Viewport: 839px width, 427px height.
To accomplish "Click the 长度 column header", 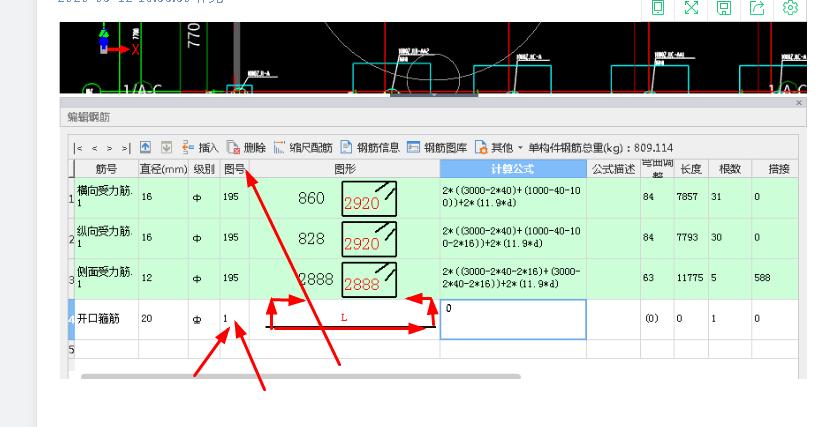I will pos(691,169).
